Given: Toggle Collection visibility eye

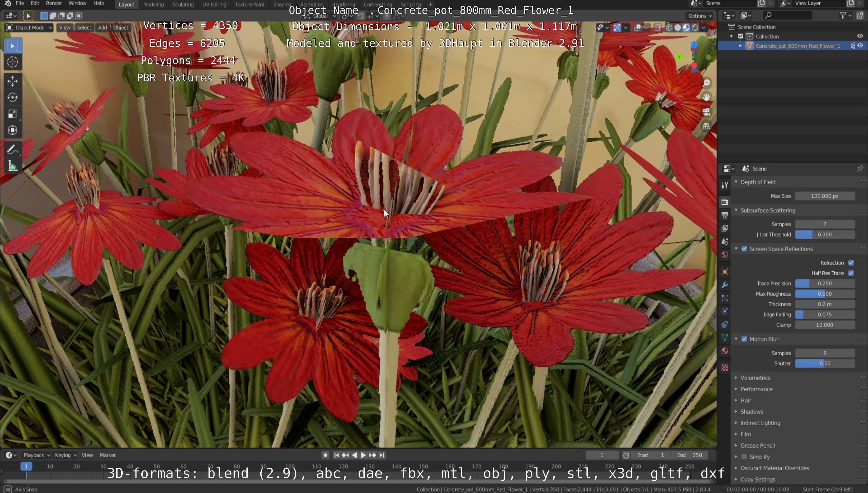Looking at the screenshot, I should pyautogui.click(x=860, y=36).
